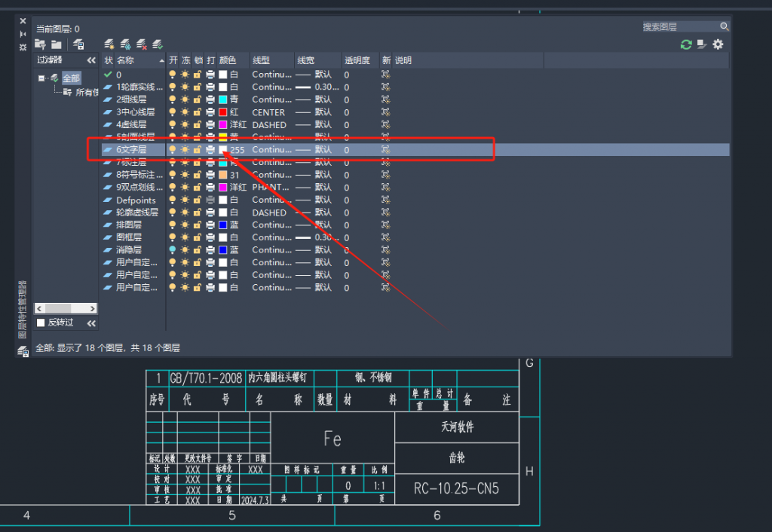Click the new group filter folder icon
Image resolution: width=772 pixels, height=532 pixels.
click(55, 44)
